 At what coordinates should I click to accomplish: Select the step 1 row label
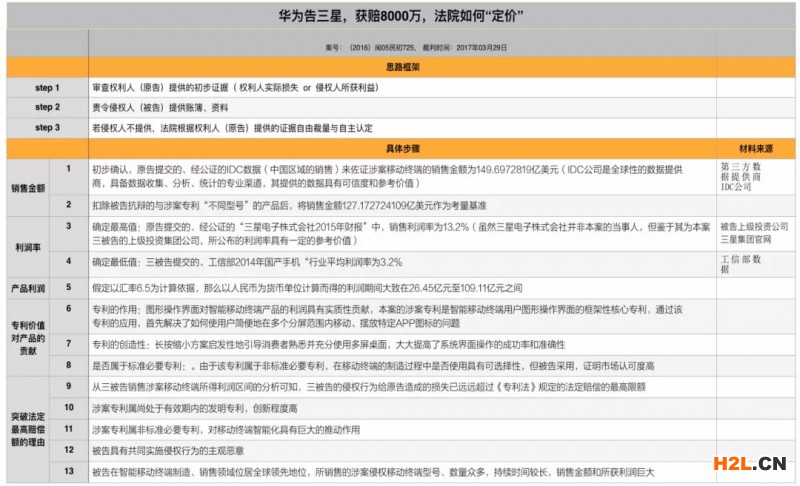point(47,88)
